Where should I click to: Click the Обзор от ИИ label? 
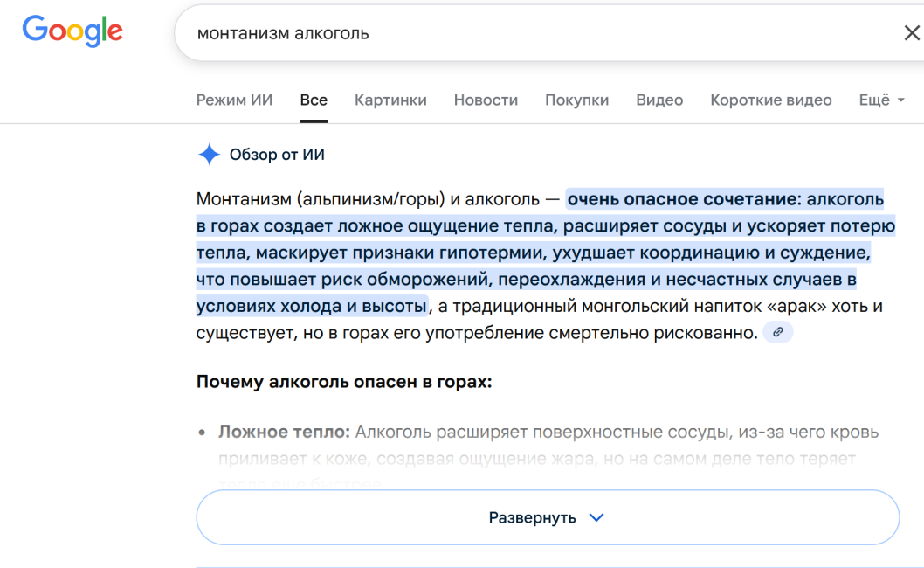(276, 154)
